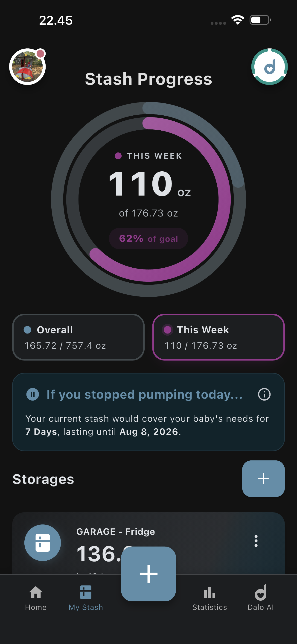Select the Overall progress toggle card
This screenshot has width=297, height=644.
78,337
